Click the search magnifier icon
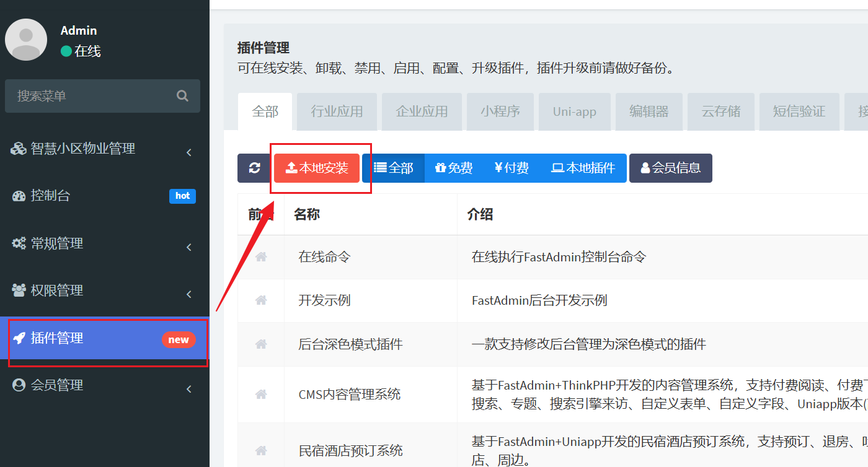This screenshot has width=868, height=467. click(182, 96)
